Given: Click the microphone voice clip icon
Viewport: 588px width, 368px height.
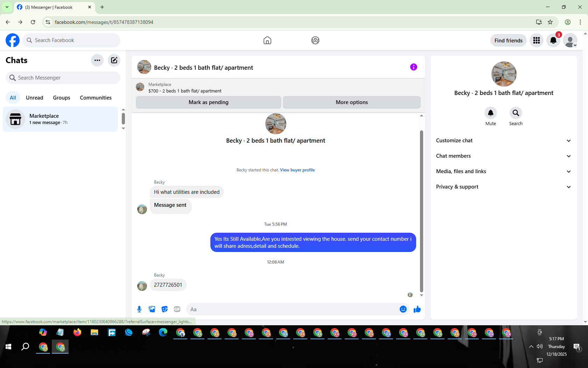Looking at the screenshot, I should pos(139,309).
